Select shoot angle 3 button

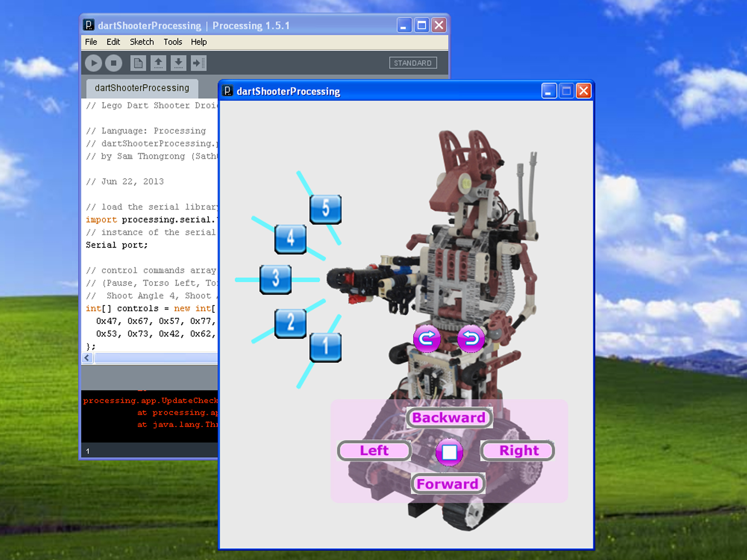tap(276, 279)
